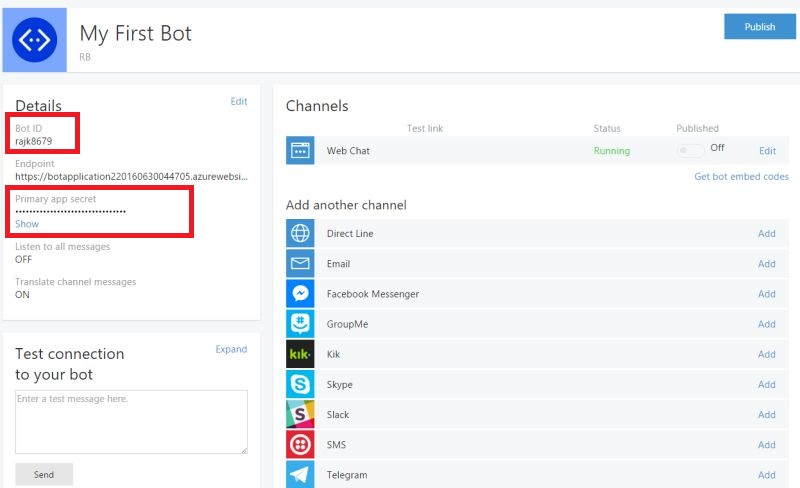Expand the Test connection panel
The height and width of the screenshot is (488, 800).
coord(231,349)
